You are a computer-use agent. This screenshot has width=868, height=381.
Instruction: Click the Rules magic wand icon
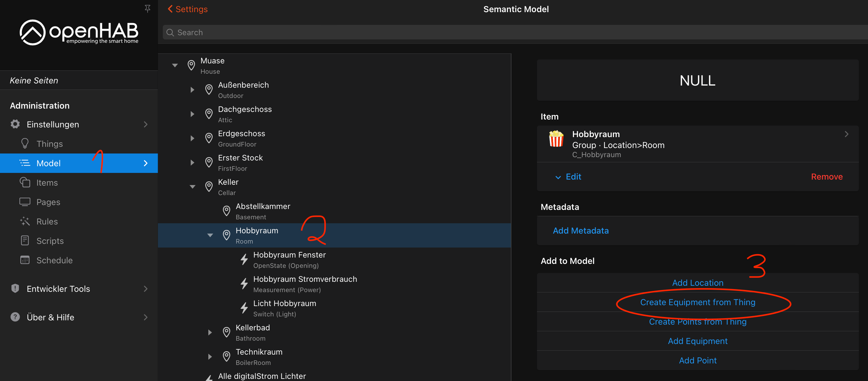pos(25,221)
